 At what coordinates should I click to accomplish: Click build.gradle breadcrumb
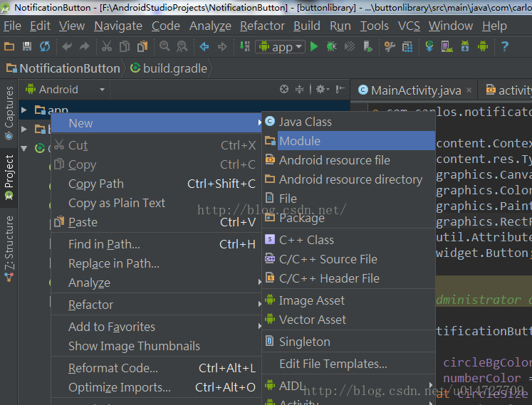click(x=169, y=68)
